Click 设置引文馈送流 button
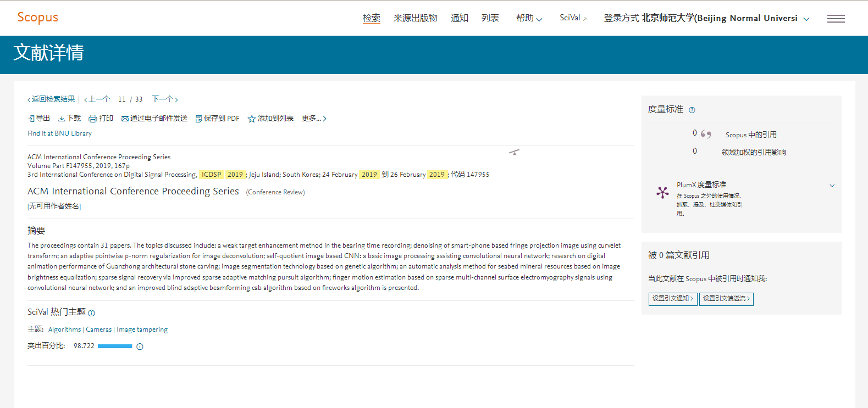The image size is (868, 408). click(x=726, y=299)
